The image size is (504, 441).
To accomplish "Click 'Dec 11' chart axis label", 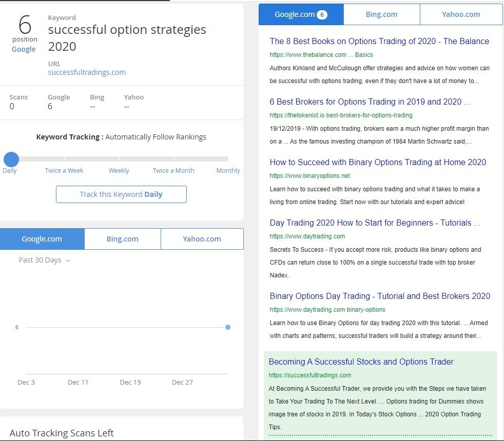I will (78, 382).
